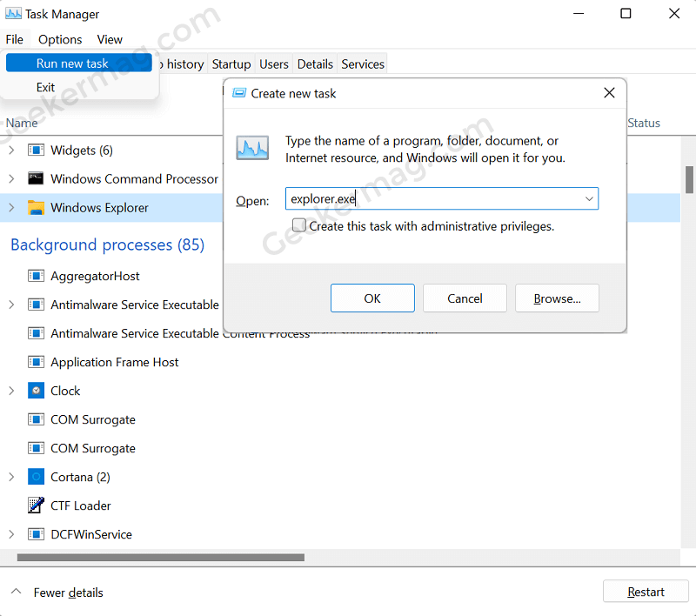
Task: Click the second COM Surrogate icon
Action: (x=36, y=448)
